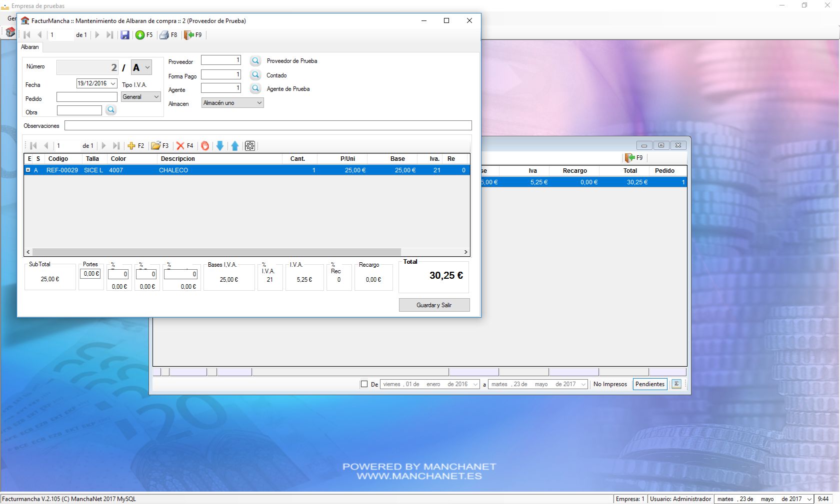
Task: Print the albaran with the F8 printer icon
Action: pyautogui.click(x=164, y=35)
